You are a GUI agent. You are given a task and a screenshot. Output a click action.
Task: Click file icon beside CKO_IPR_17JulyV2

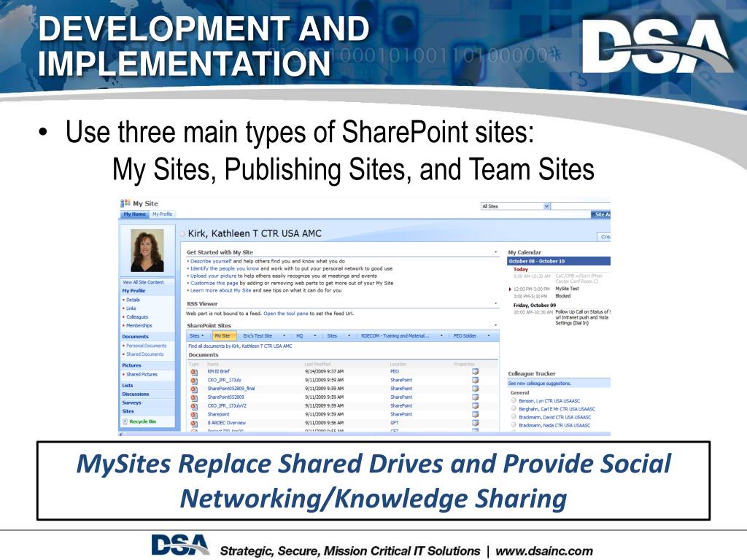194,406
